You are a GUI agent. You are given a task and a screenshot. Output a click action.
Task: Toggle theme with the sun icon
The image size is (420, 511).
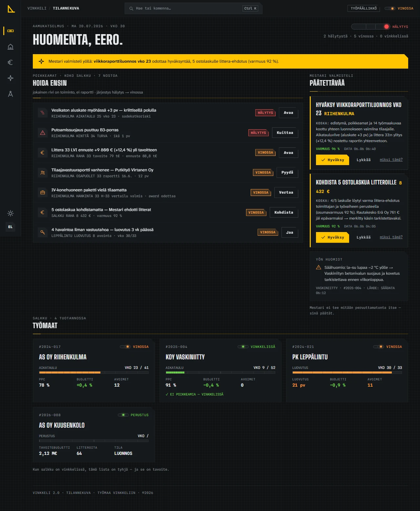coord(10,213)
